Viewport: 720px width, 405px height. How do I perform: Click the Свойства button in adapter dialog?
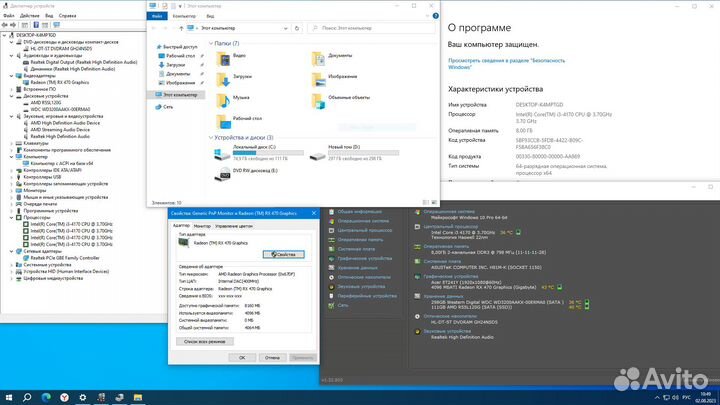click(x=284, y=254)
